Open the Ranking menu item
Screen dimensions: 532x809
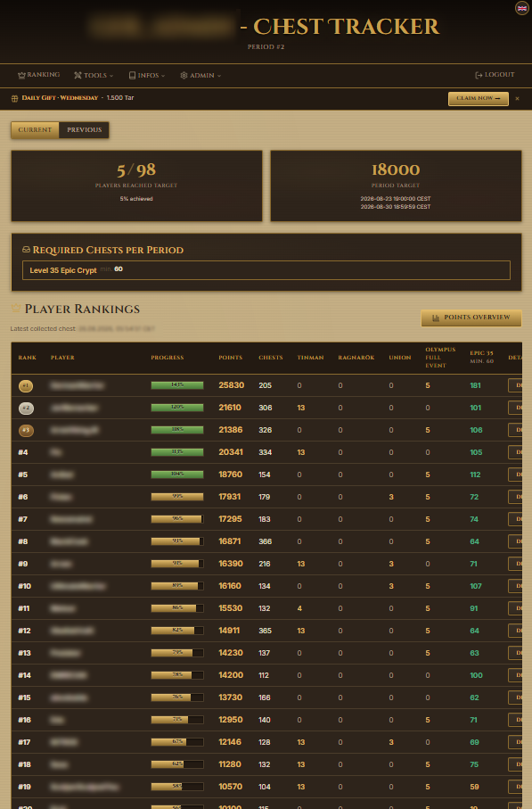coord(39,75)
